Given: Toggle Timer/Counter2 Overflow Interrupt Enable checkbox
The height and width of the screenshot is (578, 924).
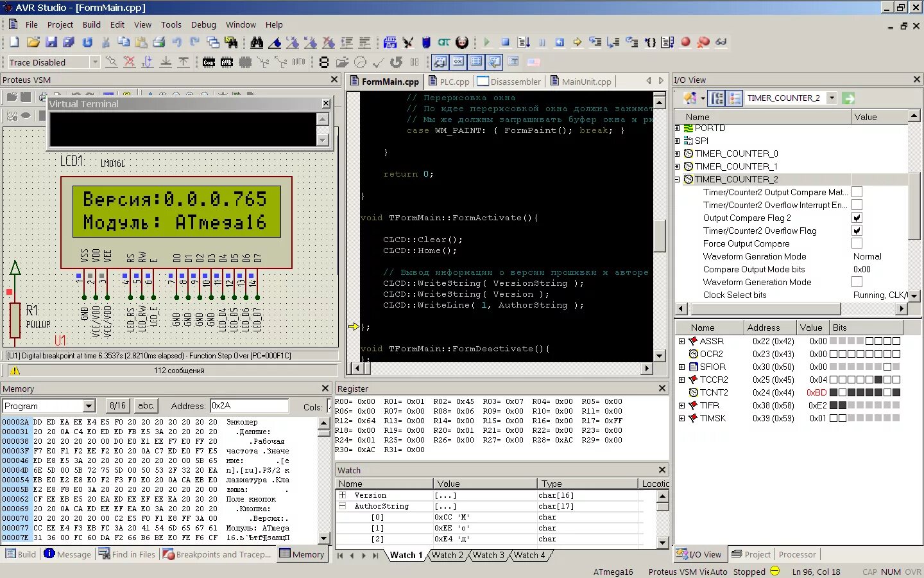Looking at the screenshot, I should pos(857,205).
